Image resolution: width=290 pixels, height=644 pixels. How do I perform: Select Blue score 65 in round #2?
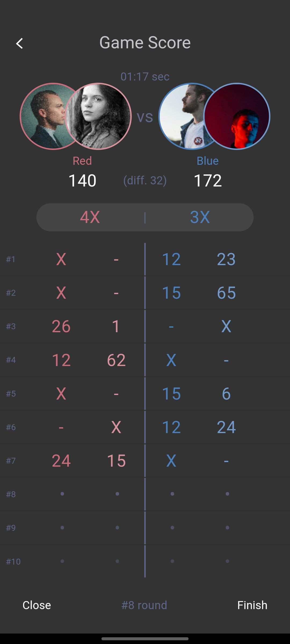[x=226, y=293]
